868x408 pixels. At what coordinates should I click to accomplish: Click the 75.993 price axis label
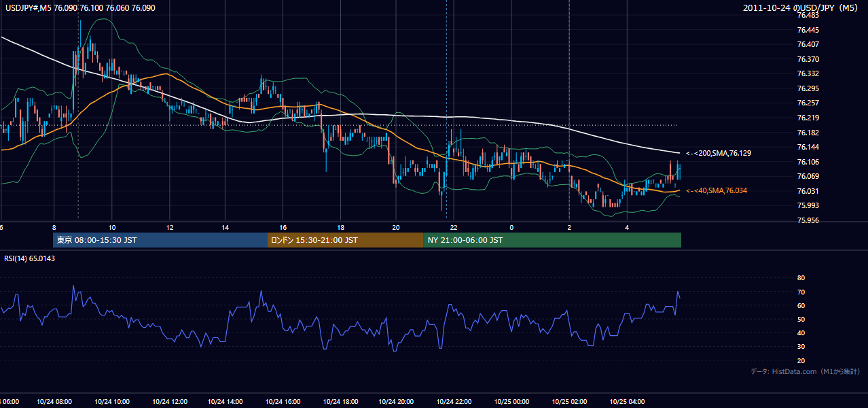click(x=807, y=205)
